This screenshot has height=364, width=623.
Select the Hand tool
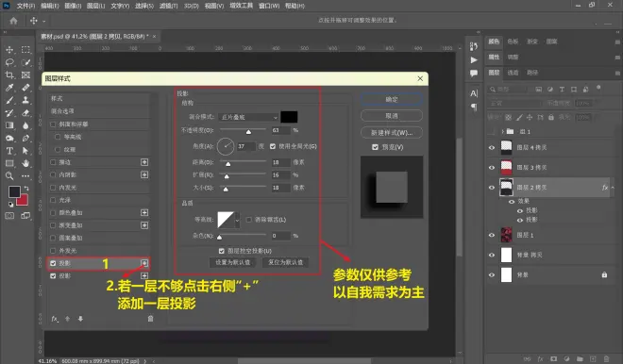[25, 163]
